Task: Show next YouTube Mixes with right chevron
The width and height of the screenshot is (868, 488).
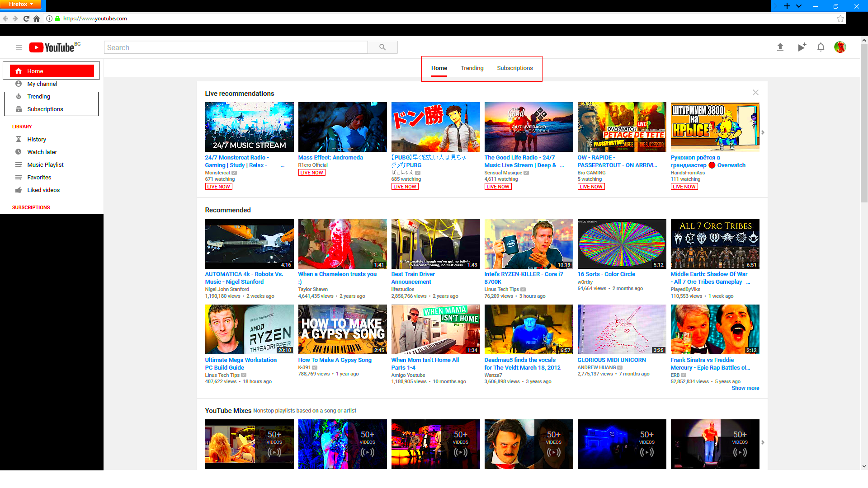Action: click(x=763, y=442)
